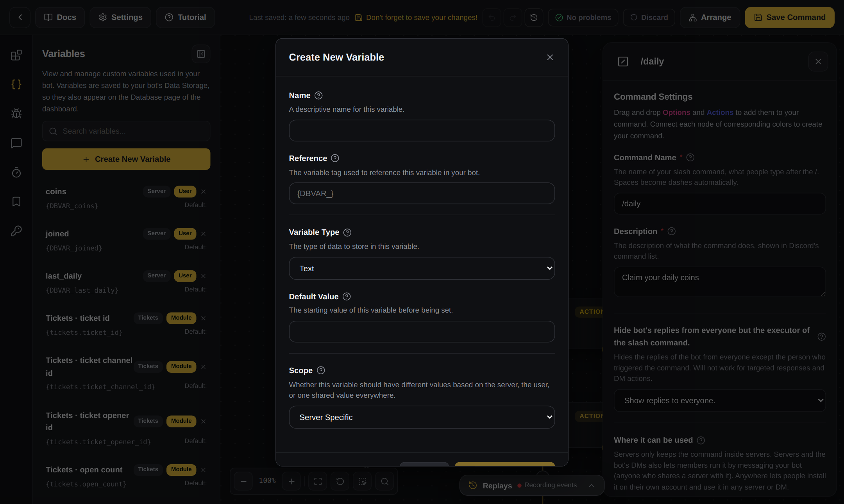Open the timer sidebar icon
Image resolution: width=844 pixels, height=504 pixels.
(16, 172)
